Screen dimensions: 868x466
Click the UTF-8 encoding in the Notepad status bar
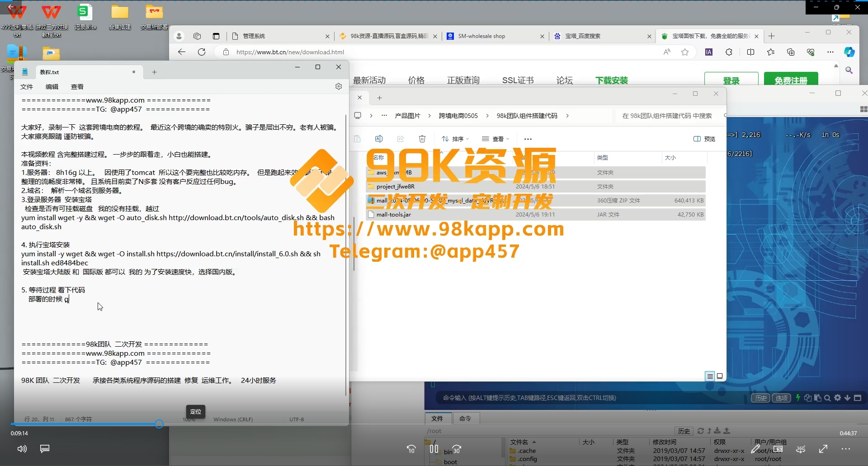297,419
